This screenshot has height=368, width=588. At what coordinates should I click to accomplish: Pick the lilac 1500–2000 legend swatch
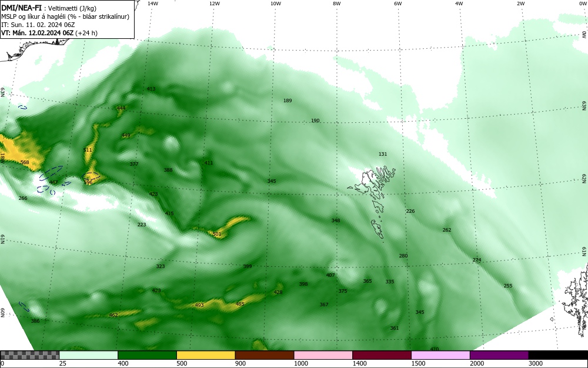pyautogui.click(x=440, y=355)
